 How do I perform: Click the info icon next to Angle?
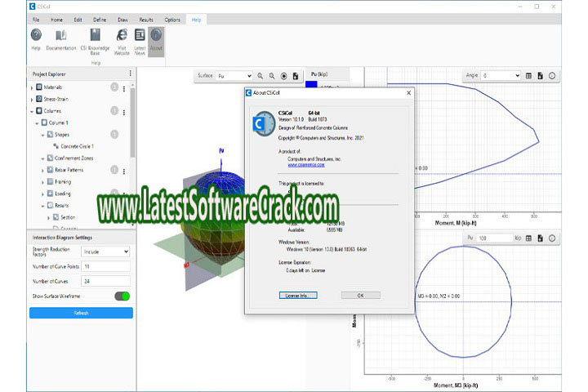click(x=552, y=76)
